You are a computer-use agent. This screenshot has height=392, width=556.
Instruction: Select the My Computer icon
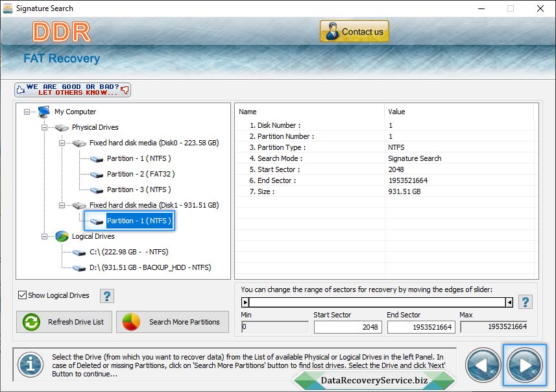(x=44, y=112)
